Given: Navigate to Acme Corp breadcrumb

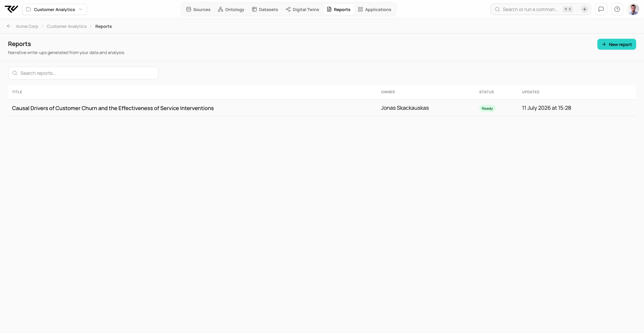Looking at the screenshot, I should 27,26.
